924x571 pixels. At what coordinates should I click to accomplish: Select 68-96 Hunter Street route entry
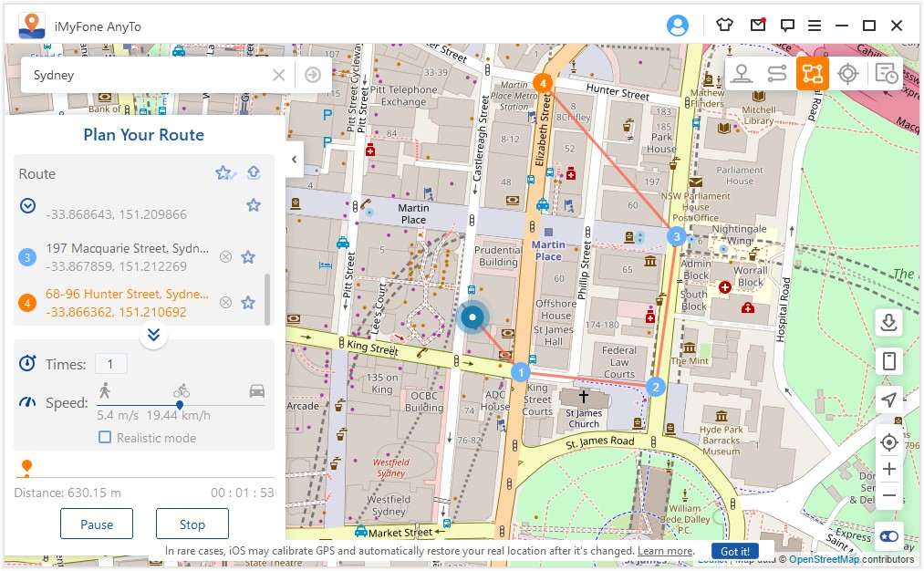point(128,302)
